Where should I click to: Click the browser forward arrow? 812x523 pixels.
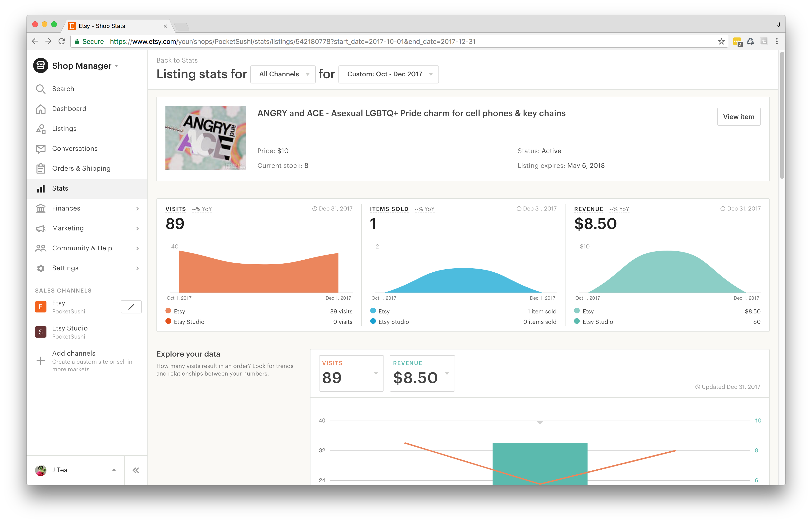[48, 41]
